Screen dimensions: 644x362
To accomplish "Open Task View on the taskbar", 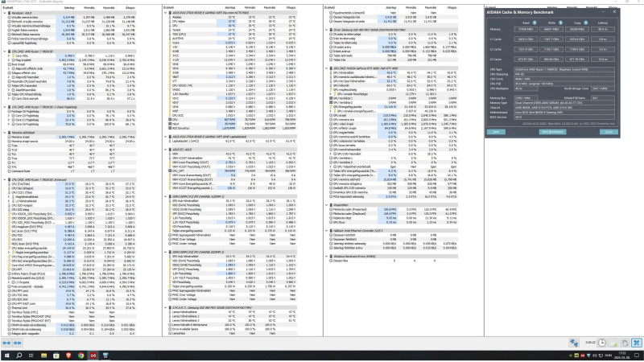I will (x=31, y=356).
